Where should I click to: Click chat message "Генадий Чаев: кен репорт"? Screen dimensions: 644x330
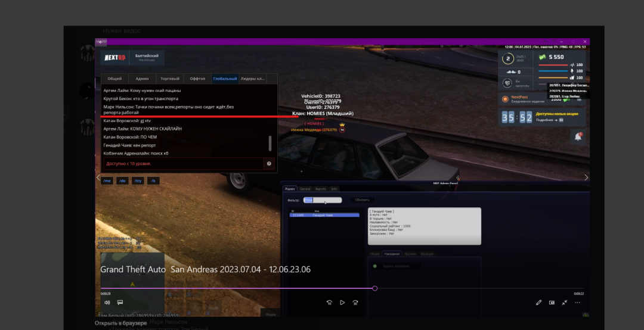[x=130, y=145]
